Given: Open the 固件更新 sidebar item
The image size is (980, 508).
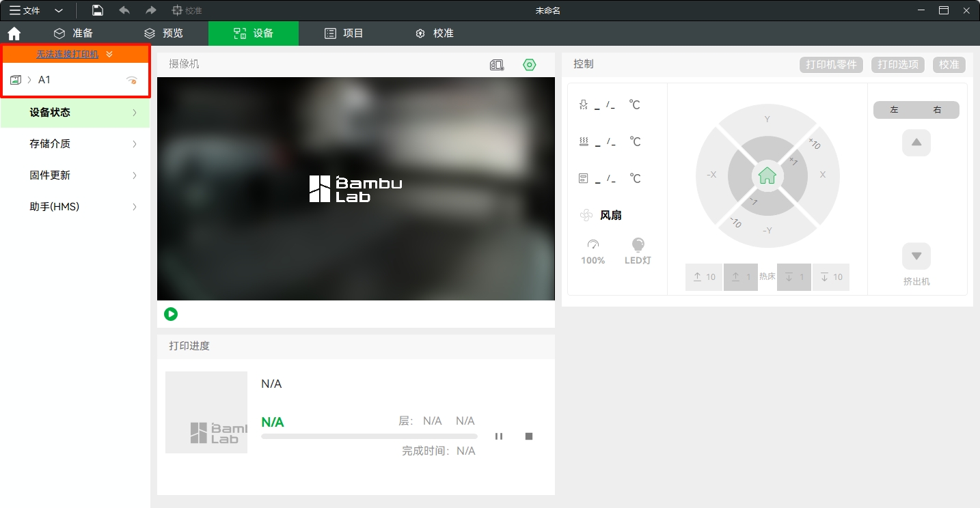Looking at the screenshot, I should coord(75,175).
